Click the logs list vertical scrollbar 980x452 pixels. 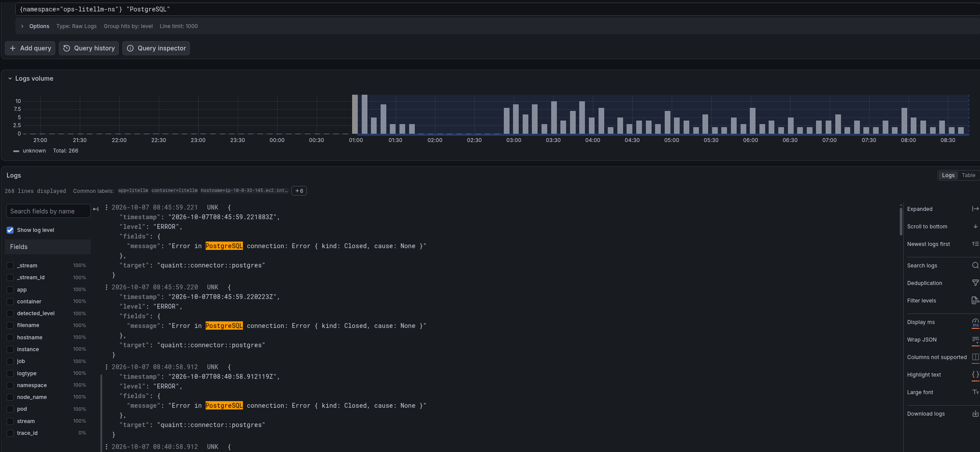[901, 221]
